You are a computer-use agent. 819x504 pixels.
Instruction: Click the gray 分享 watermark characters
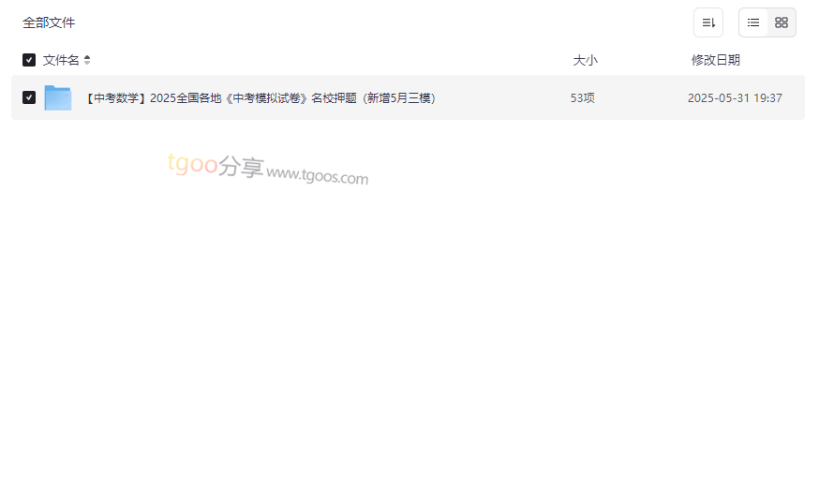click(241, 167)
